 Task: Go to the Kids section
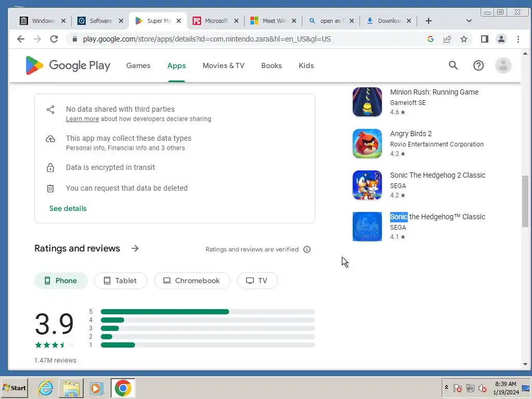306,65
